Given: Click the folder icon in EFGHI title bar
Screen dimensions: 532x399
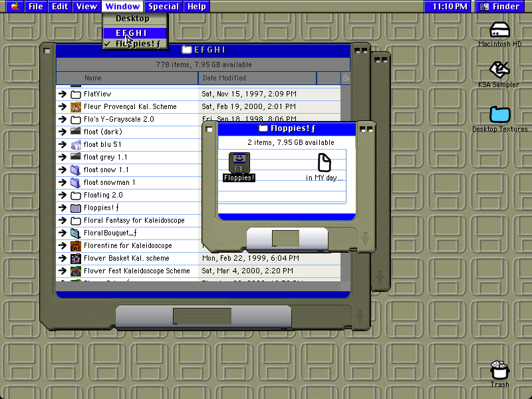Looking at the screenshot, I should [187, 50].
